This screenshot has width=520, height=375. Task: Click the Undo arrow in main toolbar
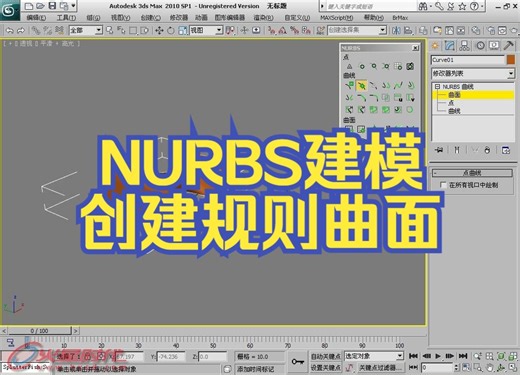10,31
